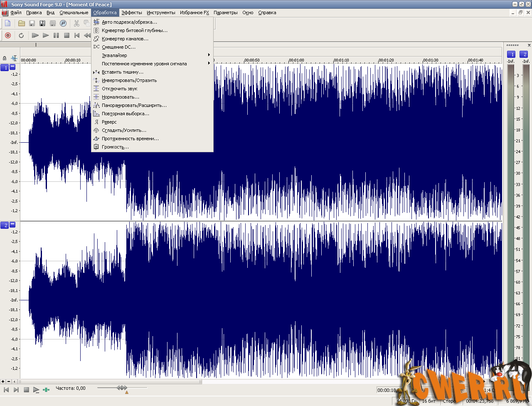Image resolution: width=532 pixels, height=406 pixels.
Task: Create a new file with the blank page icon
Action: click(8, 23)
